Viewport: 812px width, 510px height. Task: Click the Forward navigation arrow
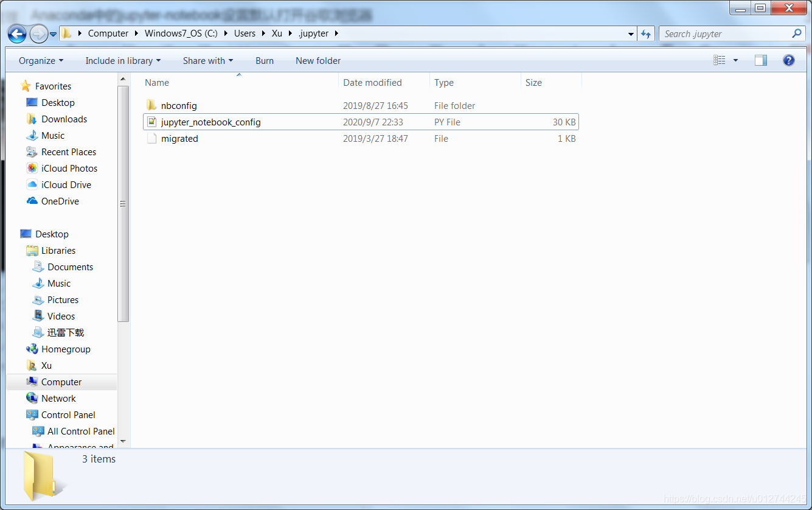pyautogui.click(x=38, y=34)
